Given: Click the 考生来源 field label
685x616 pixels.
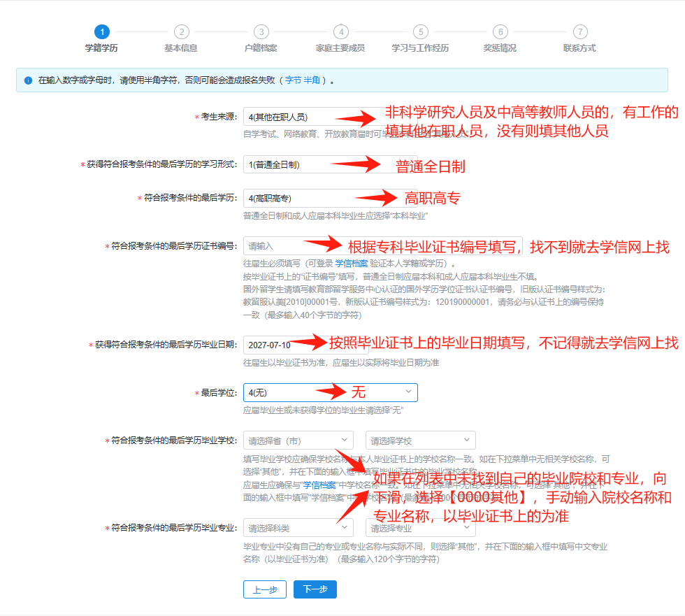Looking at the screenshot, I should tap(218, 117).
